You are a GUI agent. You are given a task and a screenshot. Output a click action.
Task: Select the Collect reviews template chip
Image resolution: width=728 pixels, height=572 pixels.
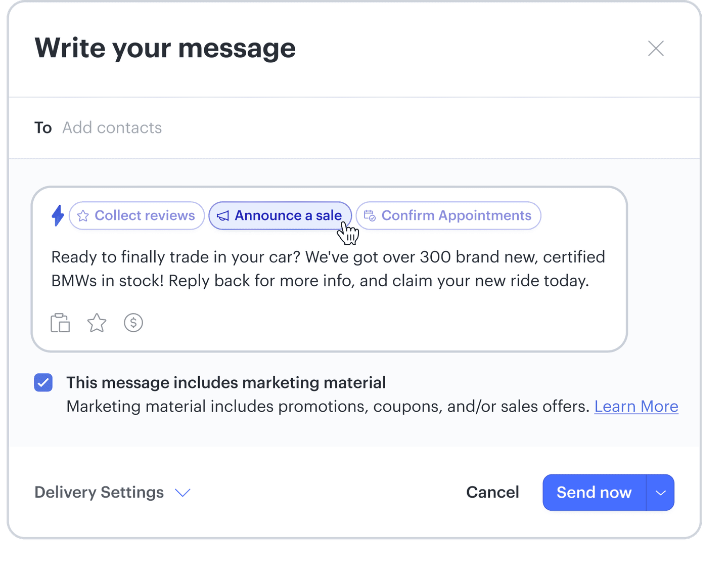(x=136, y=215)
